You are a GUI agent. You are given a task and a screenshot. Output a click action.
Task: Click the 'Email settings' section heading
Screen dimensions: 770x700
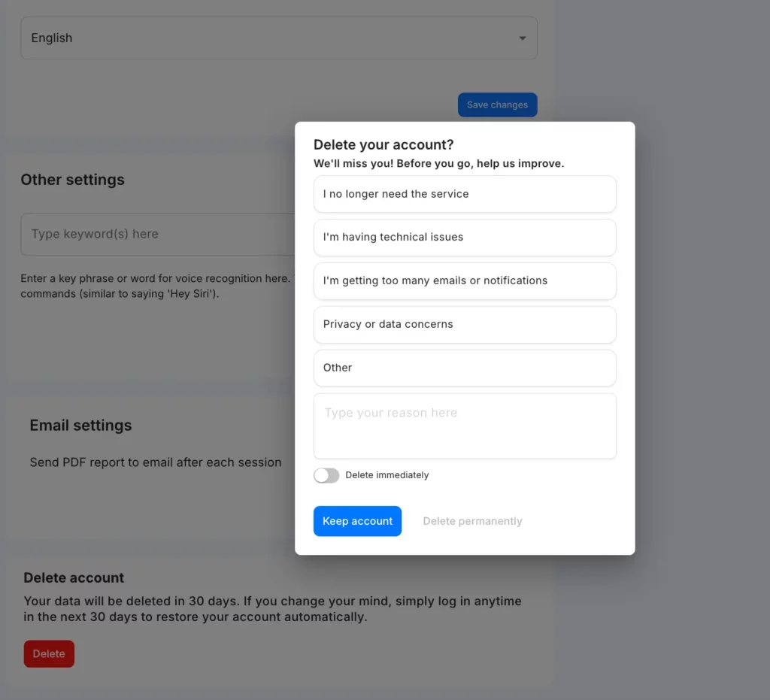click(x=80, y=426)
